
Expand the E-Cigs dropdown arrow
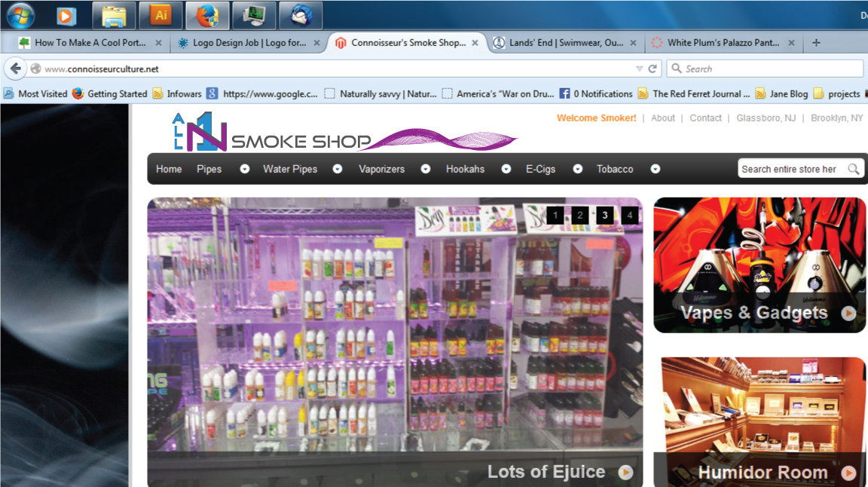click(577, 169)
